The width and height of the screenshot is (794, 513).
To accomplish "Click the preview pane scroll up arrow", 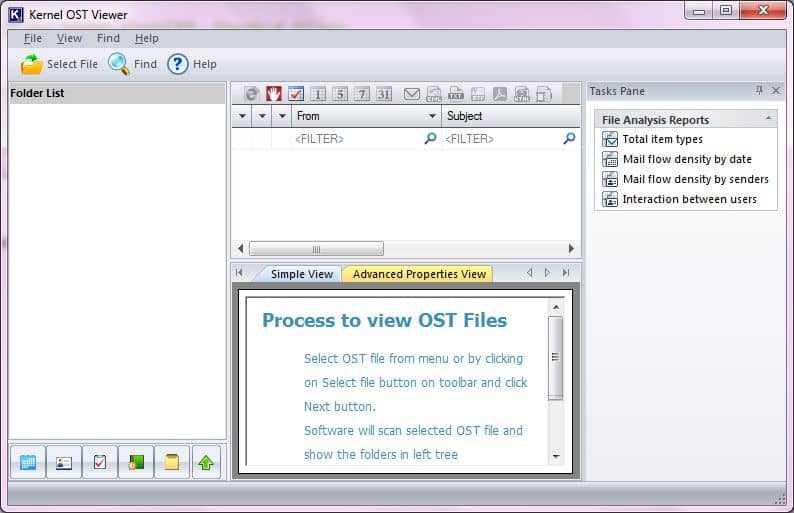I will 555,307.
